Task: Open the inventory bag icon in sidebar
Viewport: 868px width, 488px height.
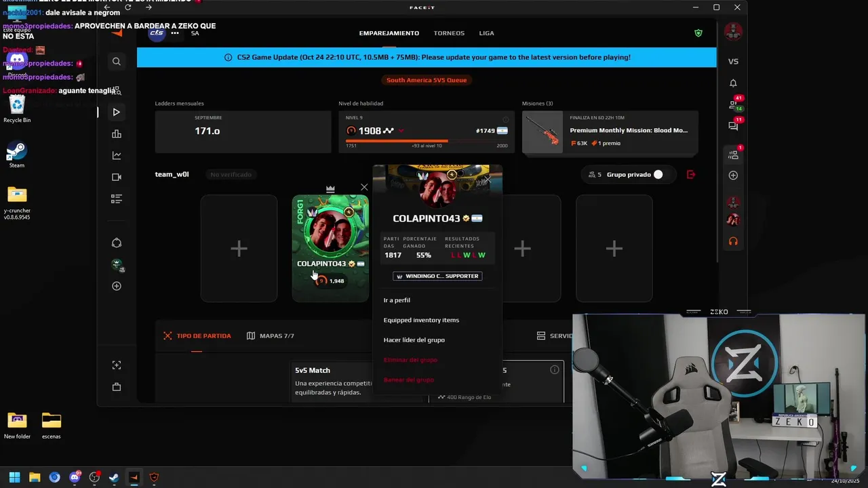Action: point(117,387)
